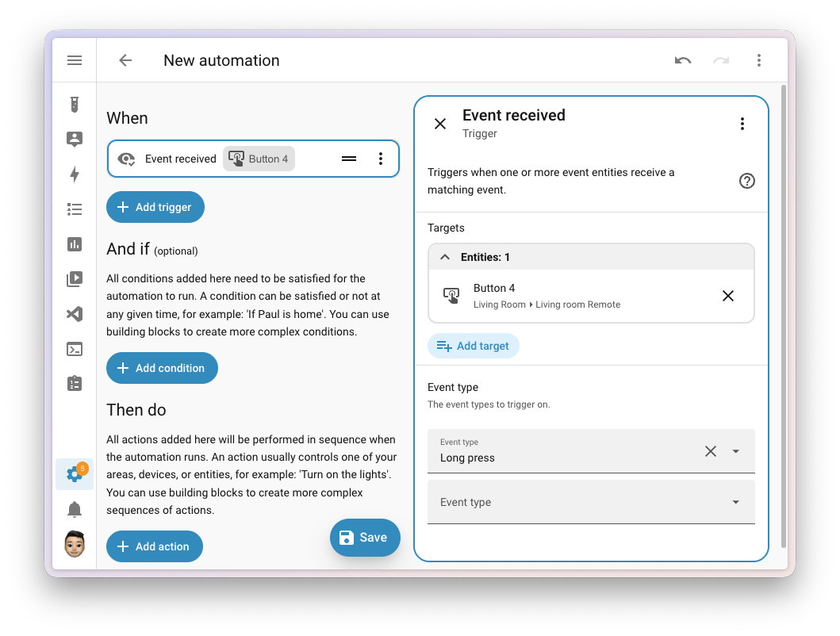Open the test tube sidebar icon

pyautogui.click(x=75, y=104)
